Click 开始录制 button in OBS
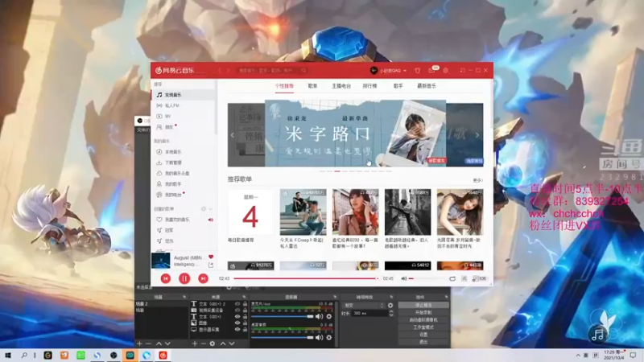Viewport: 644px width, 362px height. pos(423,312)
